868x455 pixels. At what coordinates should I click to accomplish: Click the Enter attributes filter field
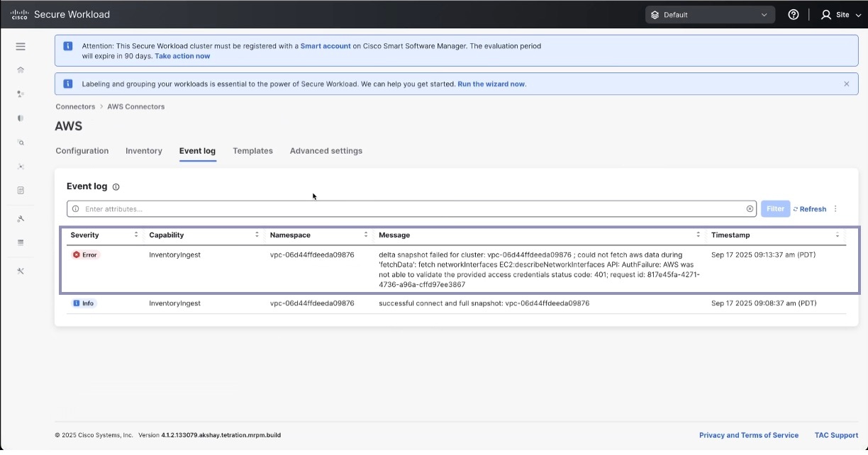(411, 209)
